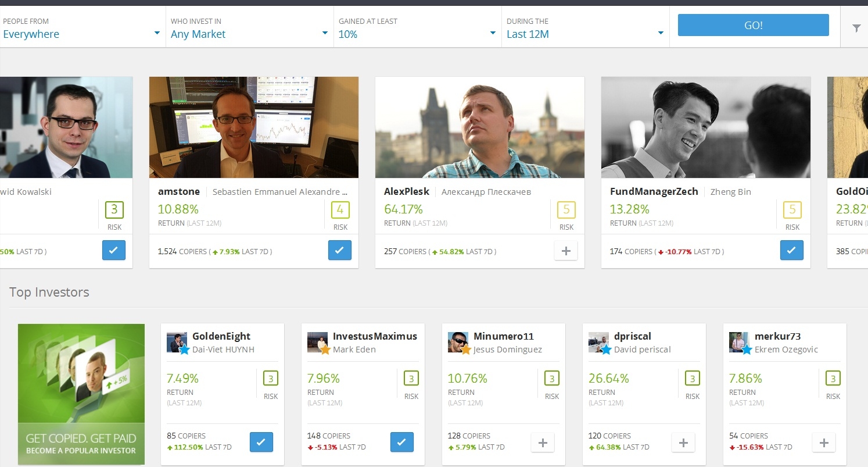Open the During The dropdown

point(586,27)
